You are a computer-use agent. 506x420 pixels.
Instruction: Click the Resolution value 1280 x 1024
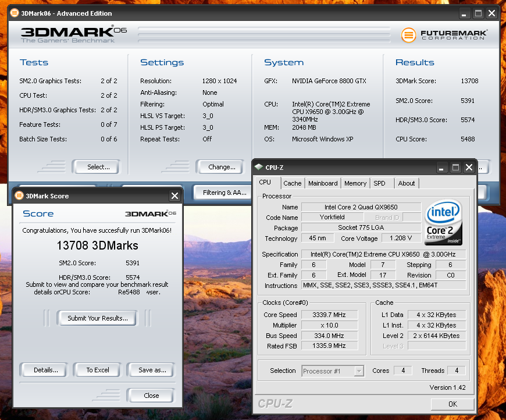(x=219, y=81)
